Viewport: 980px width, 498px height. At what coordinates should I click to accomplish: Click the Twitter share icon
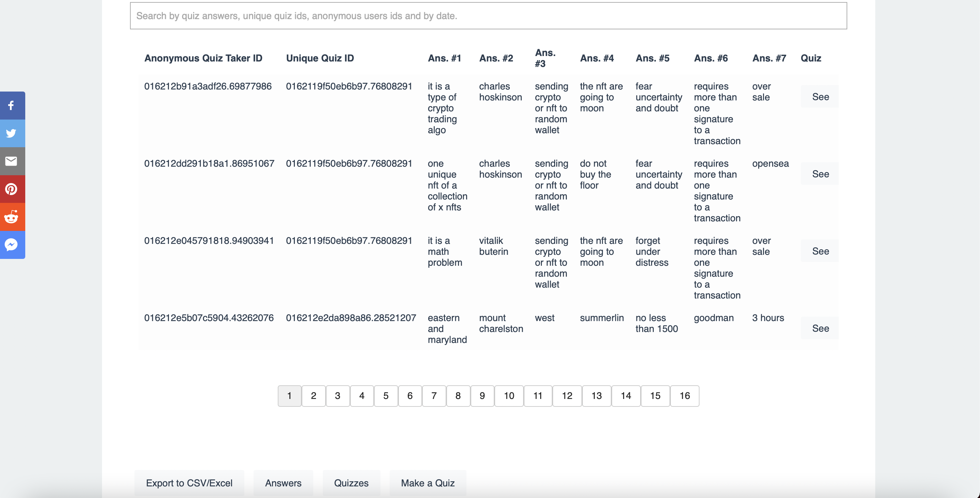[11, 133]
